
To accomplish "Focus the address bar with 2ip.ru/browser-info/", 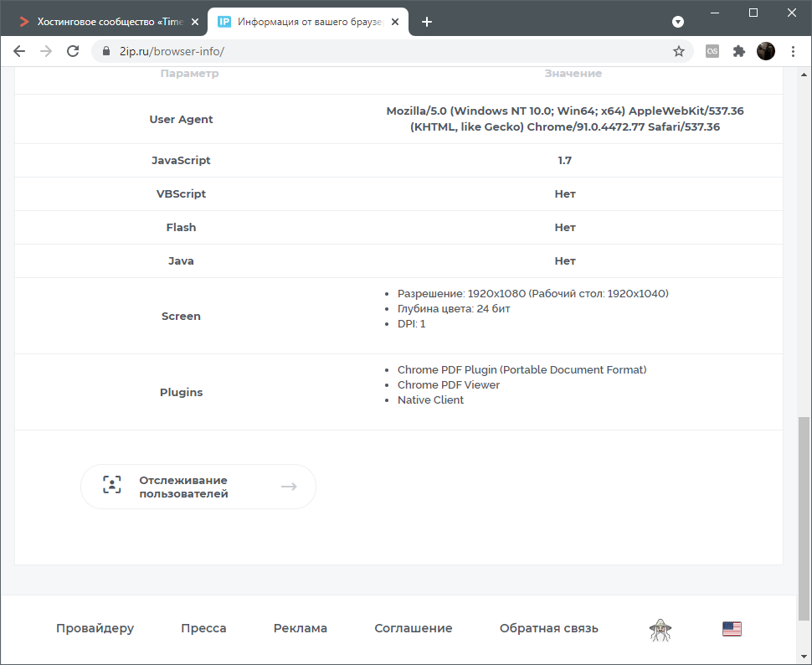I will click(393, 51).
